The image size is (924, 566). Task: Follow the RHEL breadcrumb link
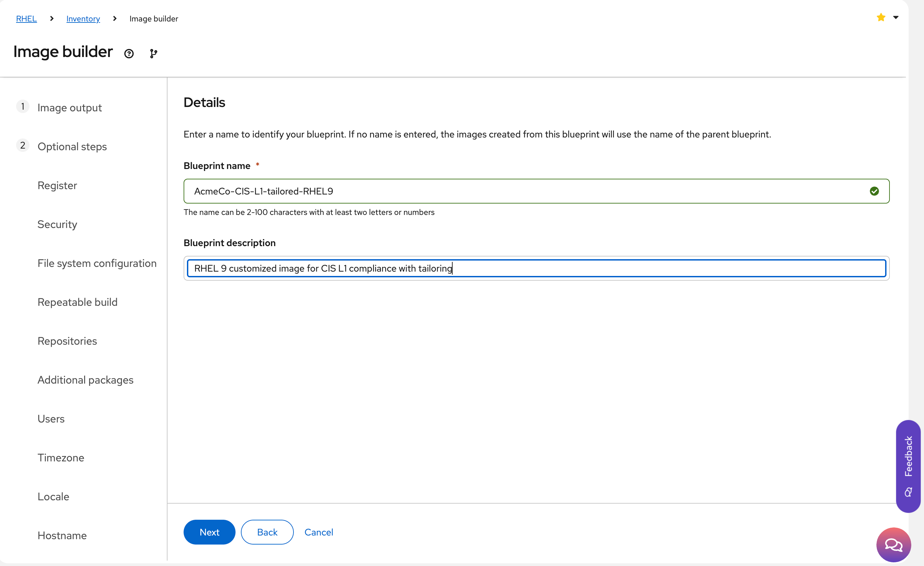click(26, 19)
